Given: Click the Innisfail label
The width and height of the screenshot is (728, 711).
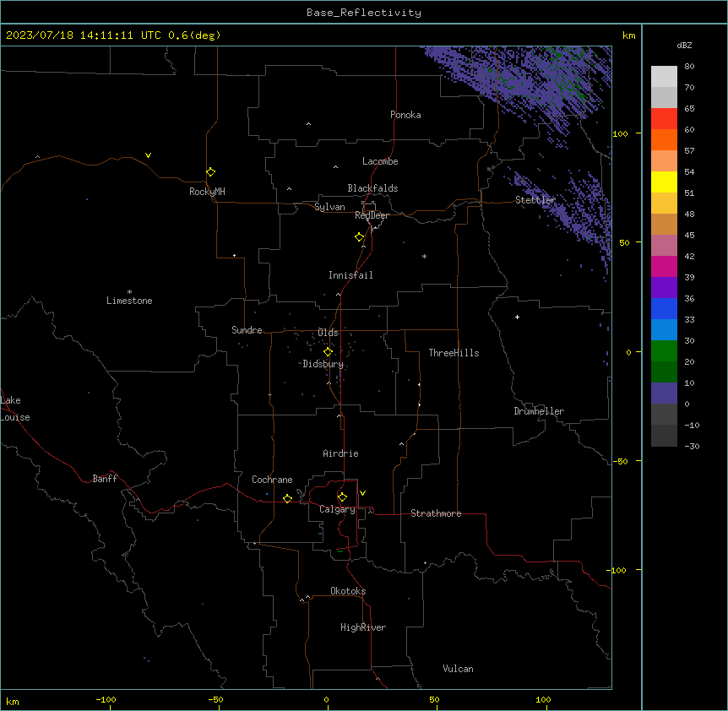Looking at the screenshot, I should point(350,275).
